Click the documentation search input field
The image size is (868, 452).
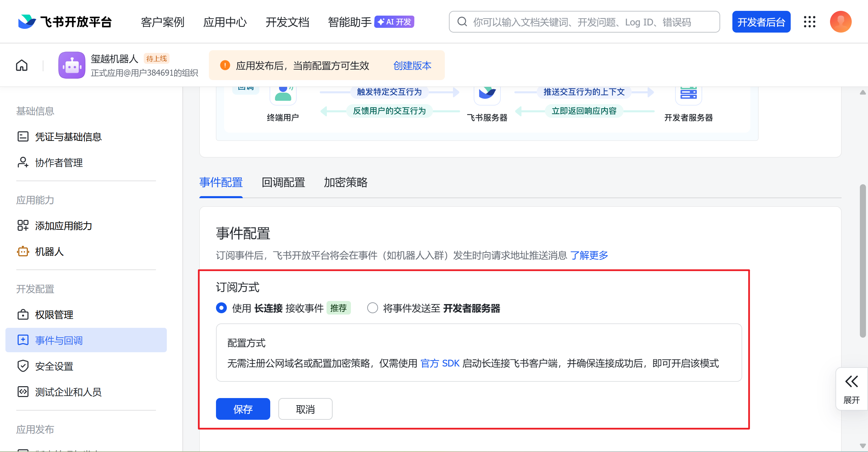tap(584, 22)
